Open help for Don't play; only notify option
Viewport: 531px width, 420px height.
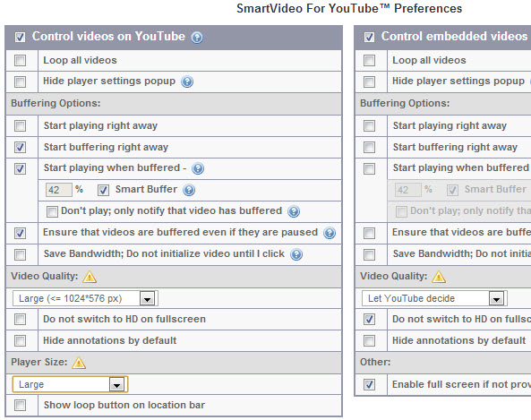294,211
